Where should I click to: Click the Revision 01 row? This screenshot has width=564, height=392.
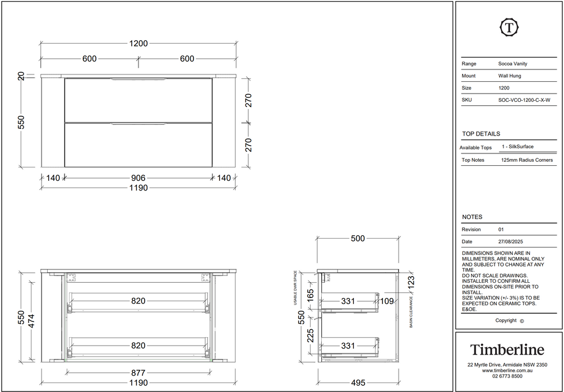point(509,229)
